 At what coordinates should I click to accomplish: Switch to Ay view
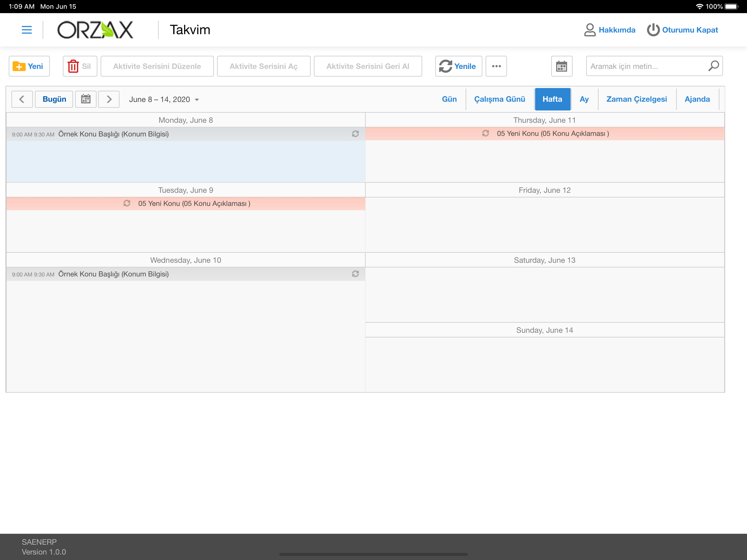tap(584, 99)
